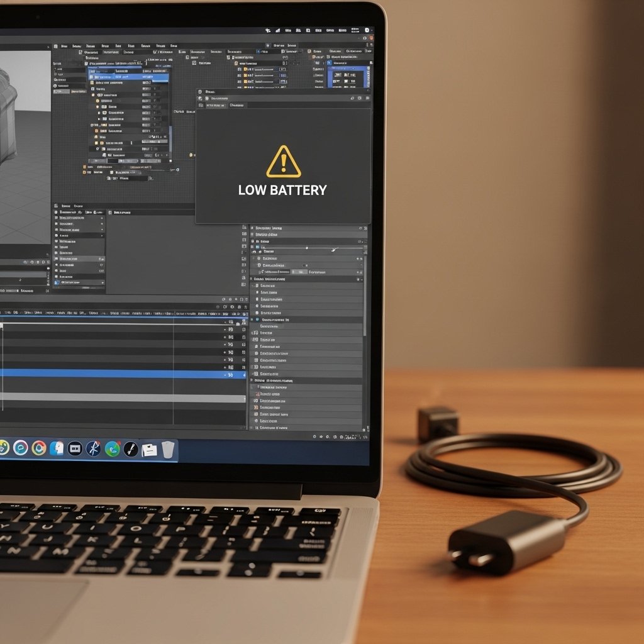
Task: Open Finder from the dock
Action: [57, 448]
